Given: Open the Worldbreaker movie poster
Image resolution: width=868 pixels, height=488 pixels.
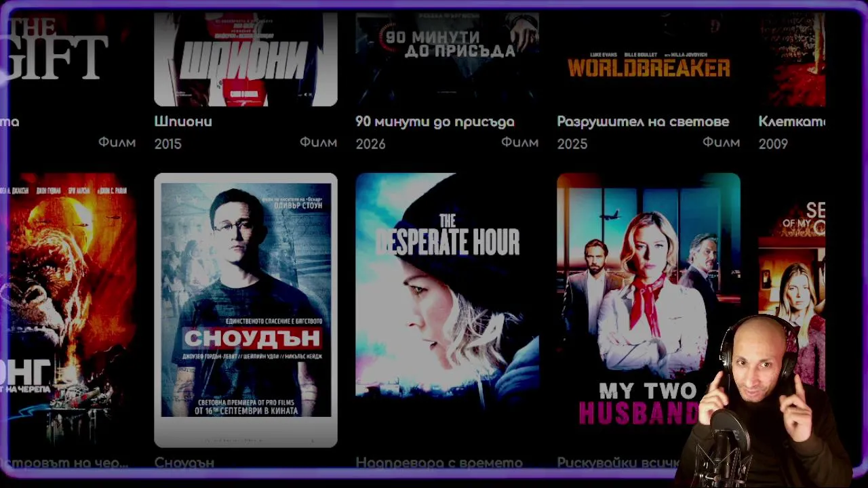Looking at the screenshot, I should 648,59.
